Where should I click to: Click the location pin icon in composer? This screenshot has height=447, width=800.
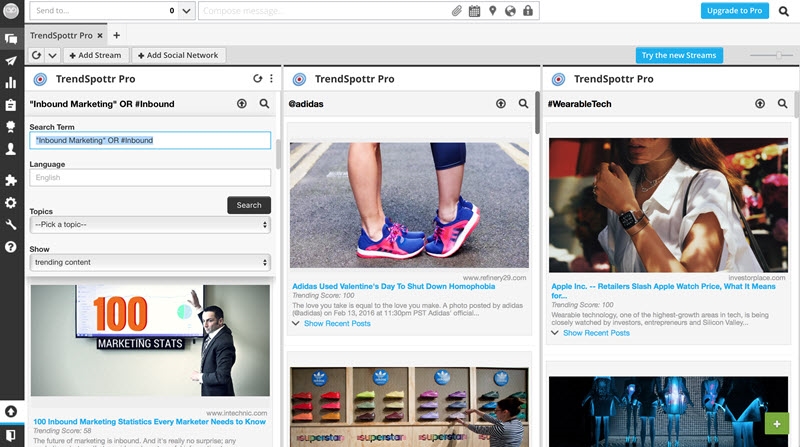[492, 11]
